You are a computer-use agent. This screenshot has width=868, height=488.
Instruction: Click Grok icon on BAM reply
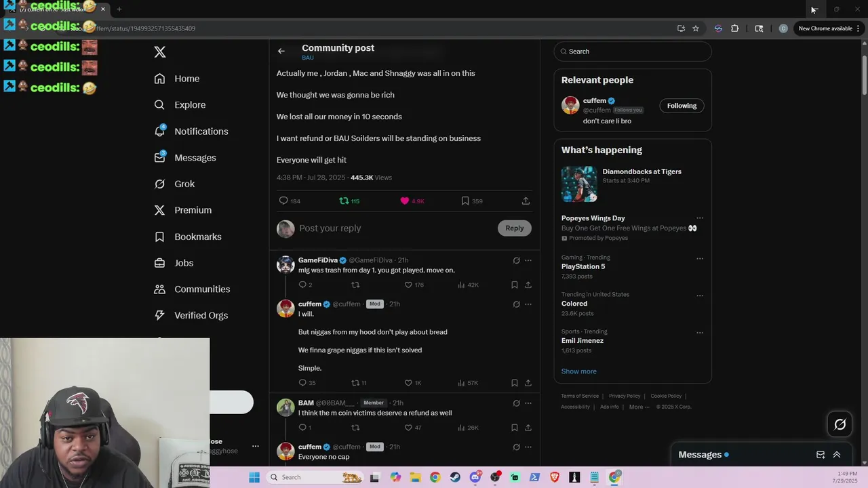[516, 403]
